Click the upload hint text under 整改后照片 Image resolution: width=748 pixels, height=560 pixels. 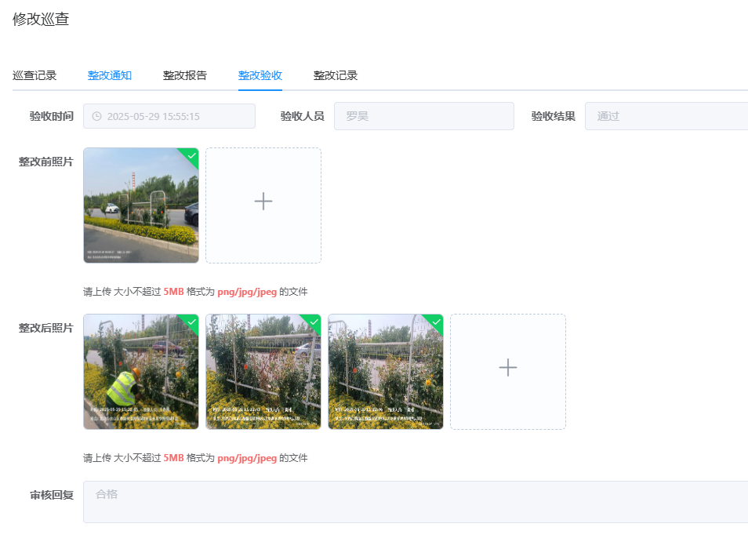coord(195,458)
